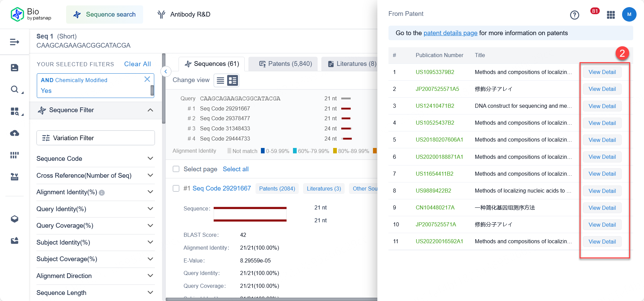The image size is (644, 301).
Task: Select the detailed grid view toggle
Action: [x=233, y=80]
